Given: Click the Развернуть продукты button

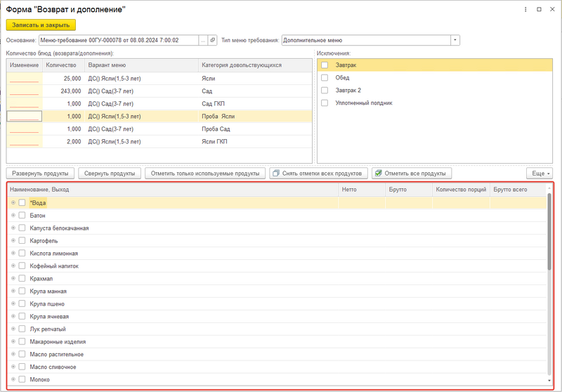Looking at the screenshot, I should coord(39,173).
